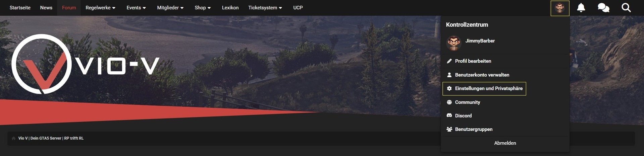This screenshot has height=156, width=644.
Task: Click the JimmyBarber profile avatar in the menu
Action: click(453, 43)
